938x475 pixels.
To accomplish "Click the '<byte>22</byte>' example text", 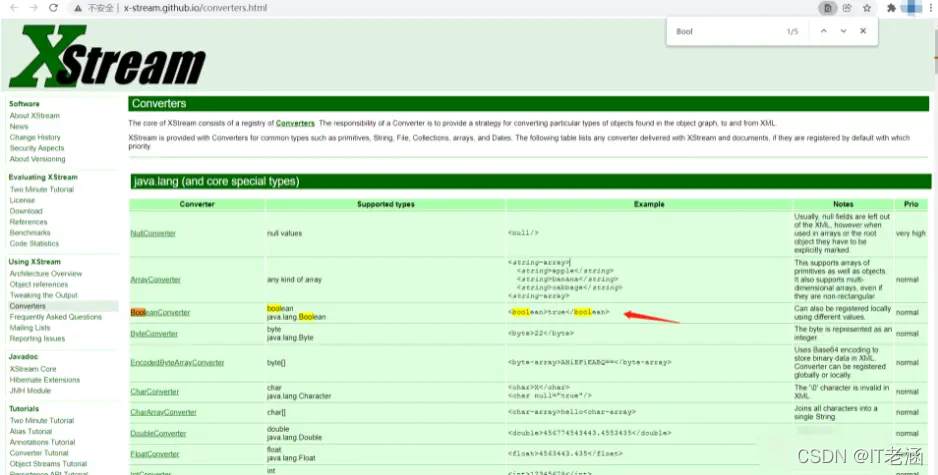I will click(x=541, y=333).
